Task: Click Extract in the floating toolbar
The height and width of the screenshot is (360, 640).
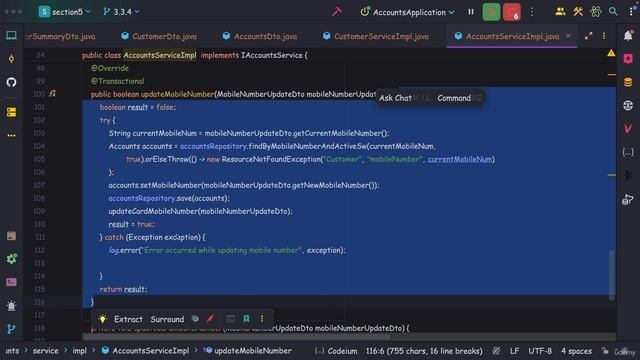Action: point(128,319)
